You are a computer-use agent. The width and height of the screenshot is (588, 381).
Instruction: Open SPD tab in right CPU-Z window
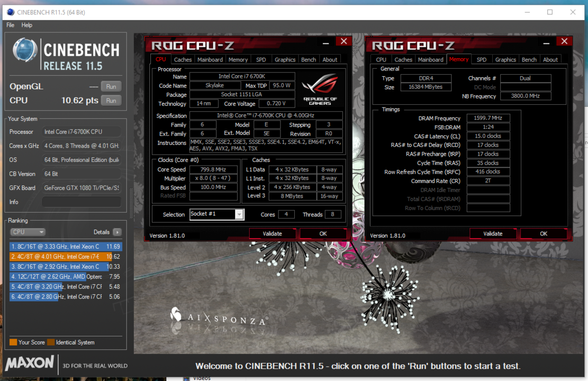point(482,60)
